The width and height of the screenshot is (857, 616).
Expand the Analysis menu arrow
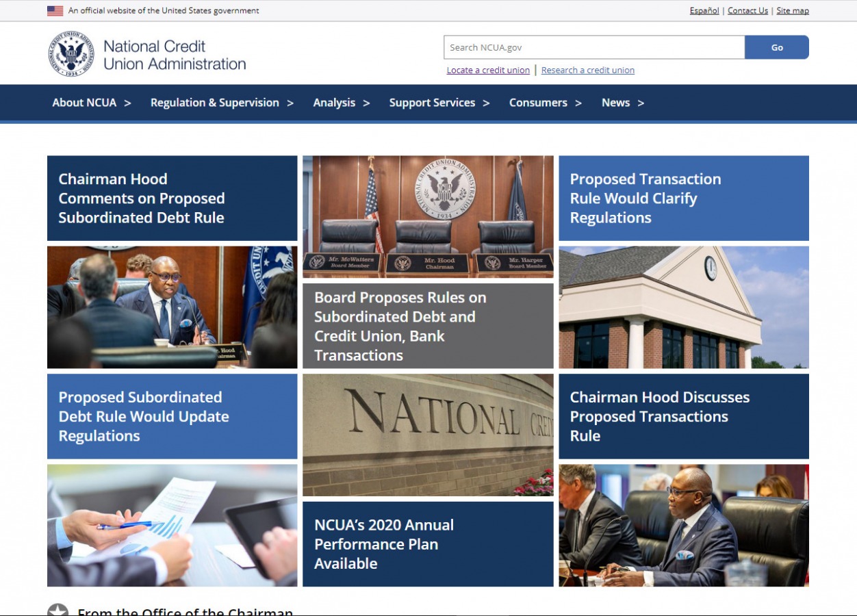[x=366, y=103]
